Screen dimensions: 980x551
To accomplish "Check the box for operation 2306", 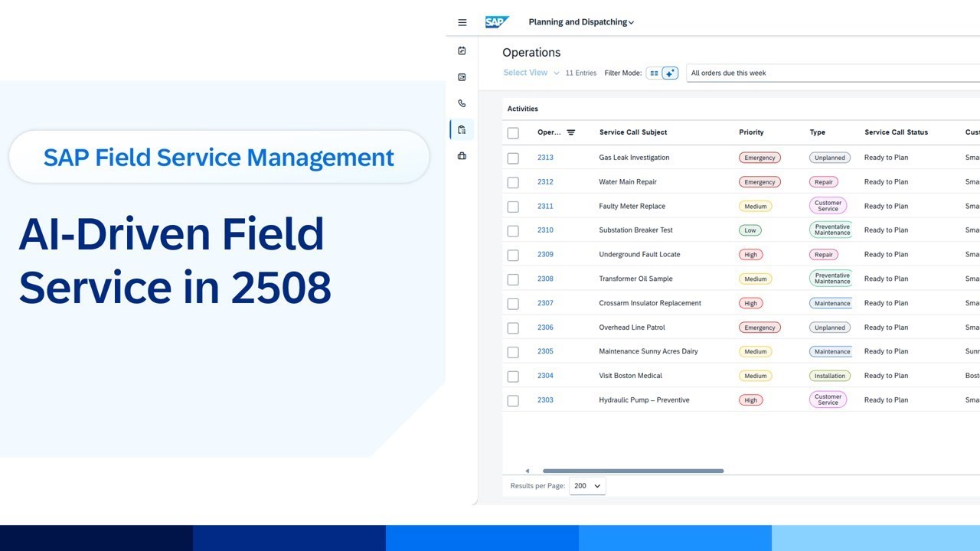I will coord(513,328).
